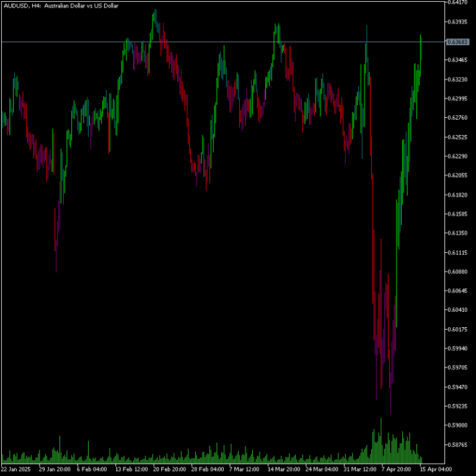This screenshot has width=476, height=476.
Task: Click the 0.58765 price scale label
Action: pos(457,444)
